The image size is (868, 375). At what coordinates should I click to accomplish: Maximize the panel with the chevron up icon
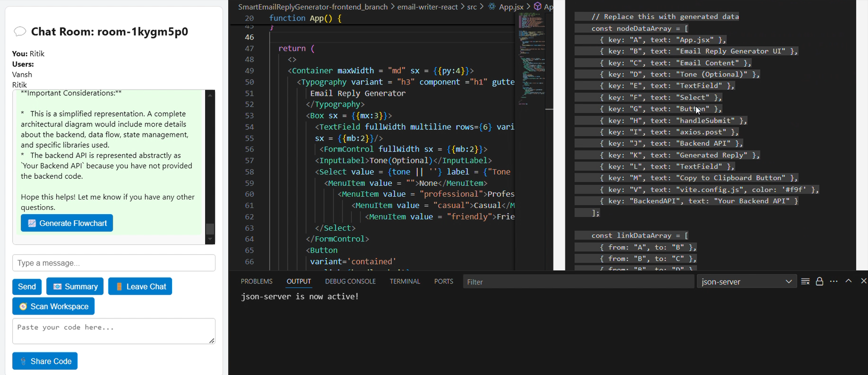[849, 281]
